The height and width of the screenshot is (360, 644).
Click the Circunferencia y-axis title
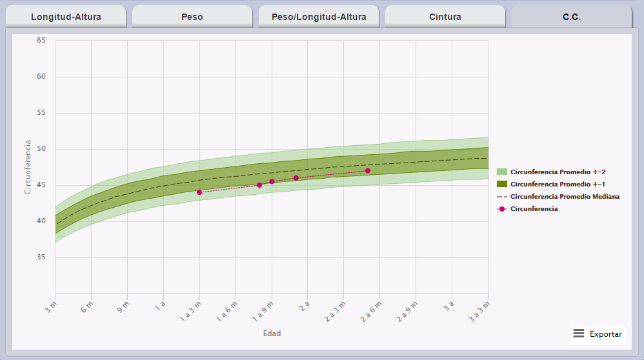28,167
